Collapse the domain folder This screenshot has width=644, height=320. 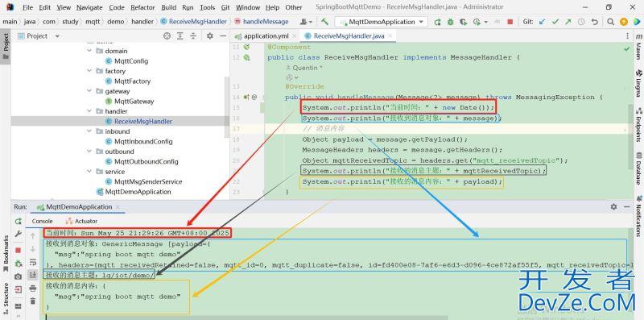coord(89,51)
